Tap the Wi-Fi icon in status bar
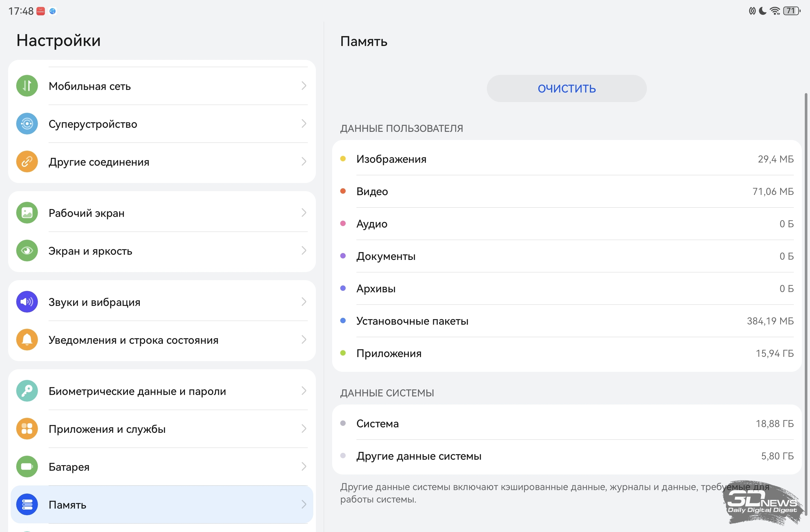The width and height of the screenshot is (810, 532). pos(775,11)
